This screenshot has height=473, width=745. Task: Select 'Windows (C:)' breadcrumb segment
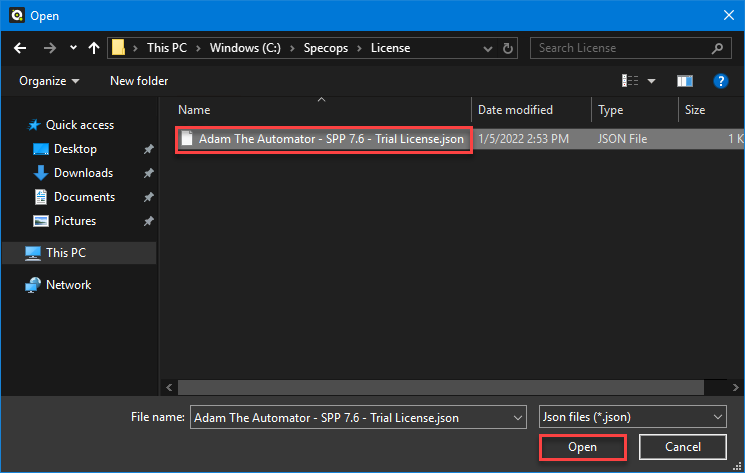(245, 48)
